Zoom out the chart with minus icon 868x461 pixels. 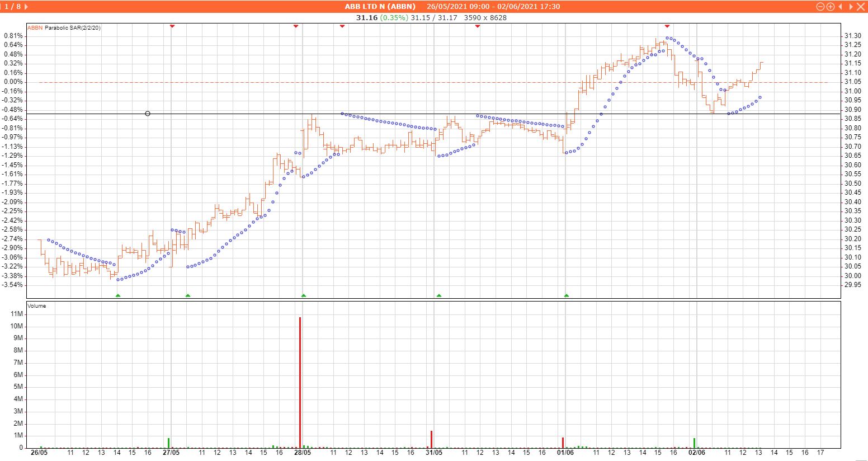[x=820, y=7]
